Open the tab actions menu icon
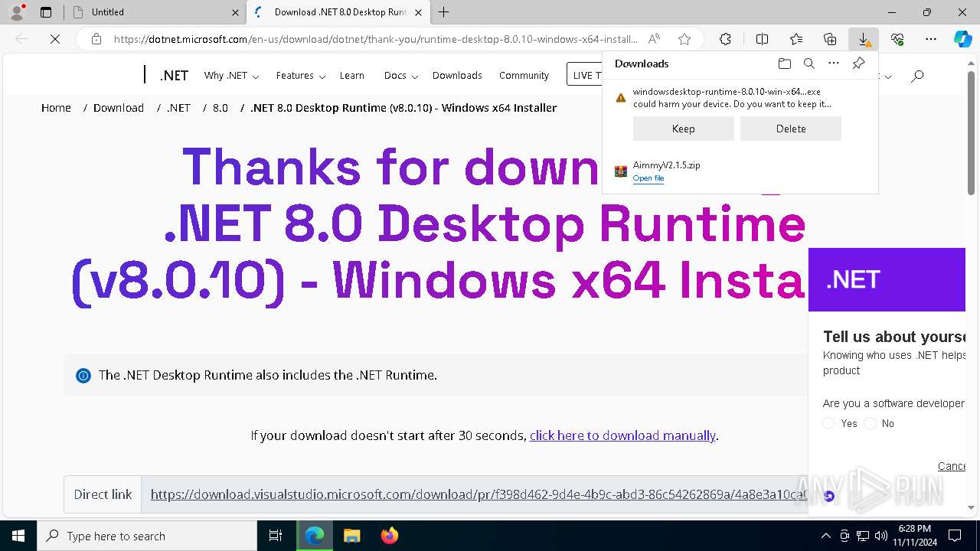980x551 pixels. pos(46,12)
